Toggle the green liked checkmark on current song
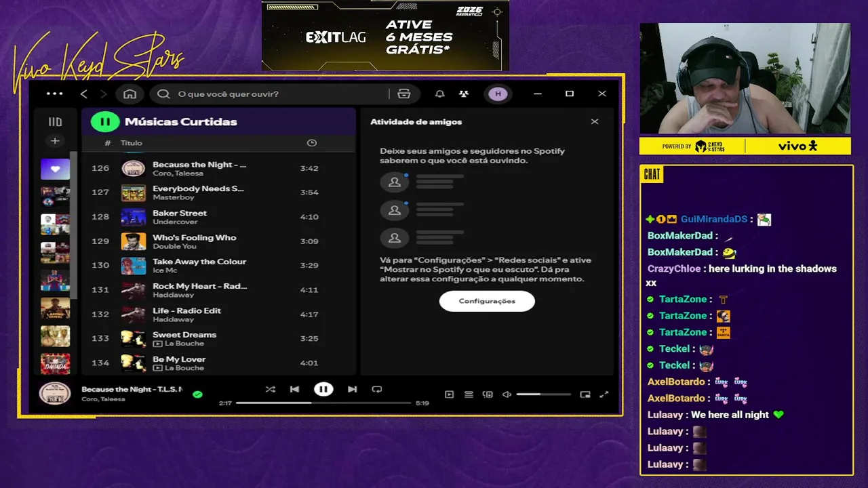Screen dimensions: 868x488 pos(197,394)
